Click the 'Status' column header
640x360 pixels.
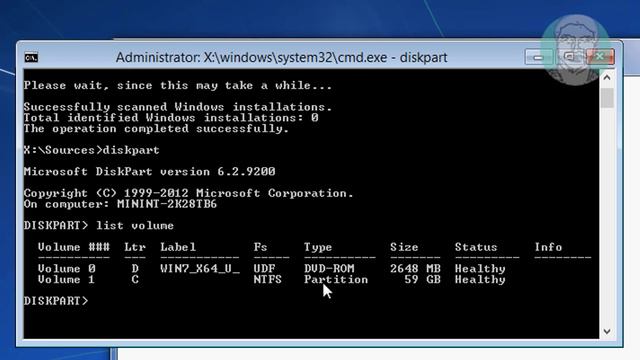point(476,247)
